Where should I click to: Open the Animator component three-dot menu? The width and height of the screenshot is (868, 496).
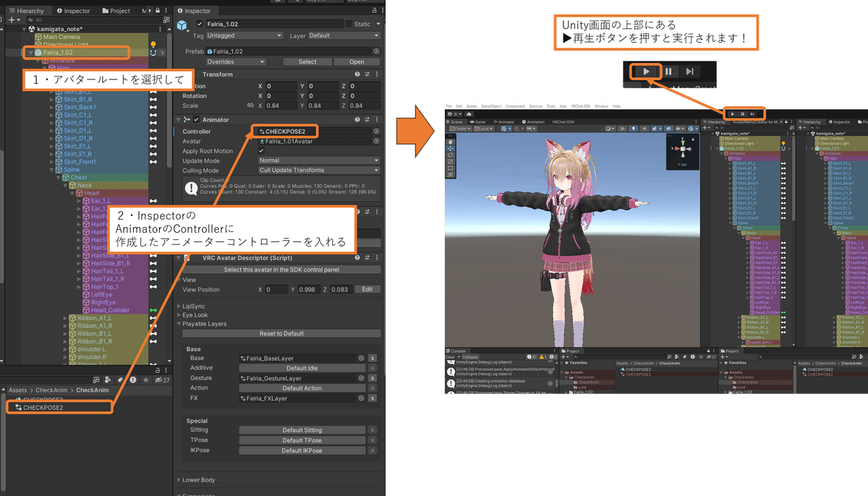click(x=377, y=120)
